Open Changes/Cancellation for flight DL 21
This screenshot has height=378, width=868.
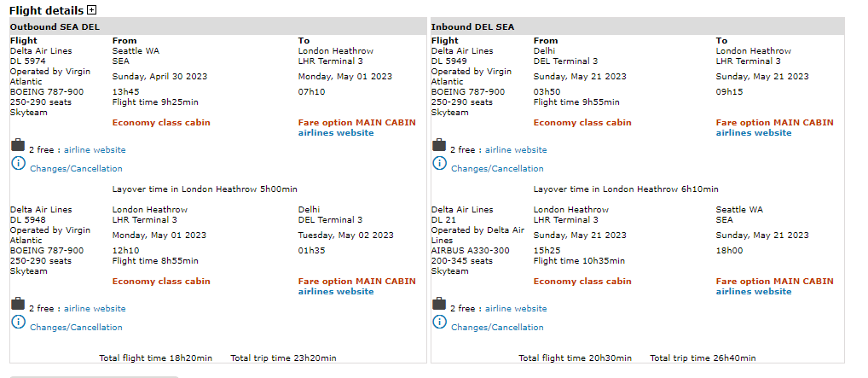coord(497,328)
